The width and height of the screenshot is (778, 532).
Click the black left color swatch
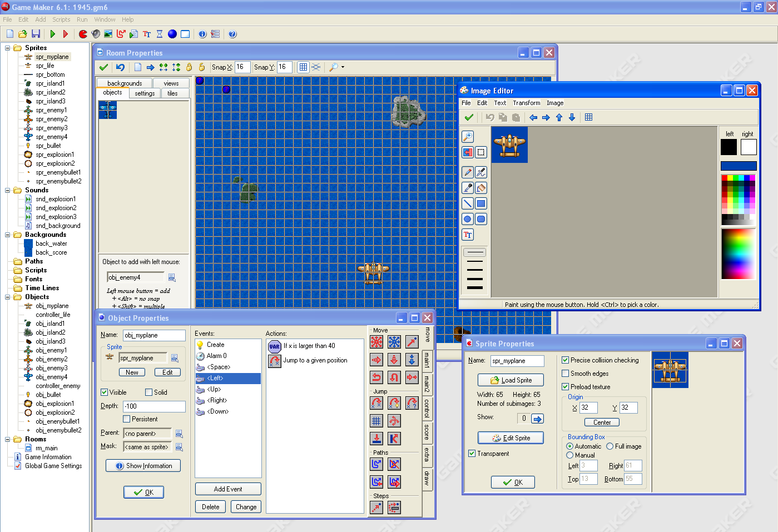click(x=729, y=147)
